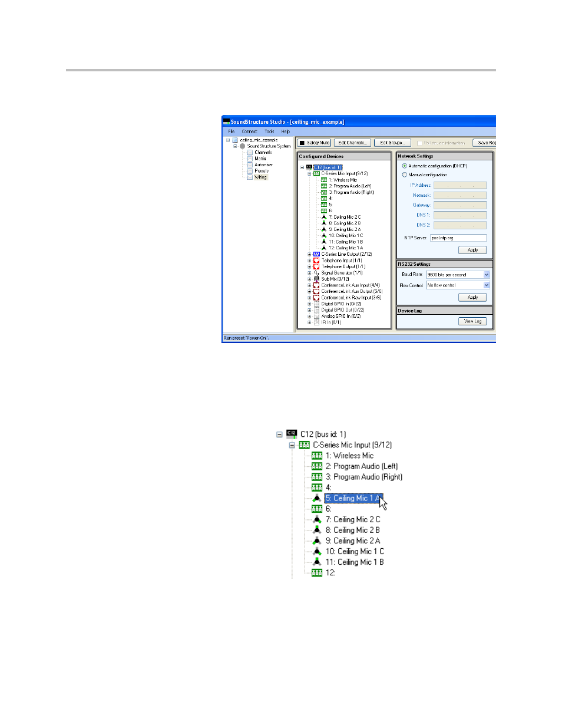The width and height of the screenshot is (562, 728).
Task: Toggle the Poll device information checkbox
Action: (x=419, y=143)
